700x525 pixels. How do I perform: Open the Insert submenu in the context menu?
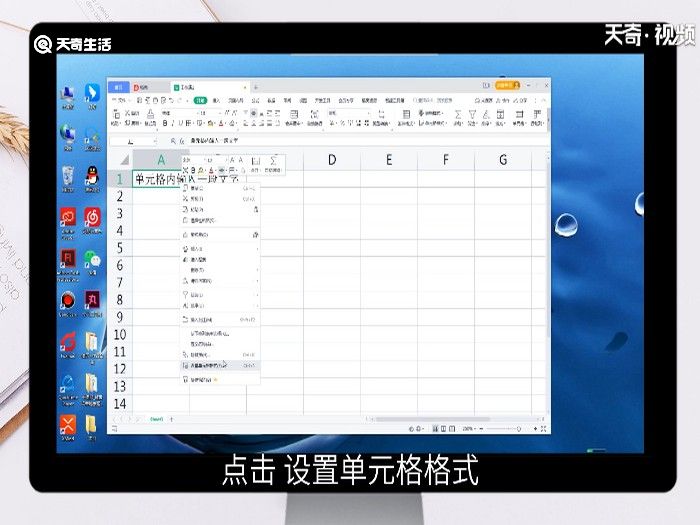220,249
